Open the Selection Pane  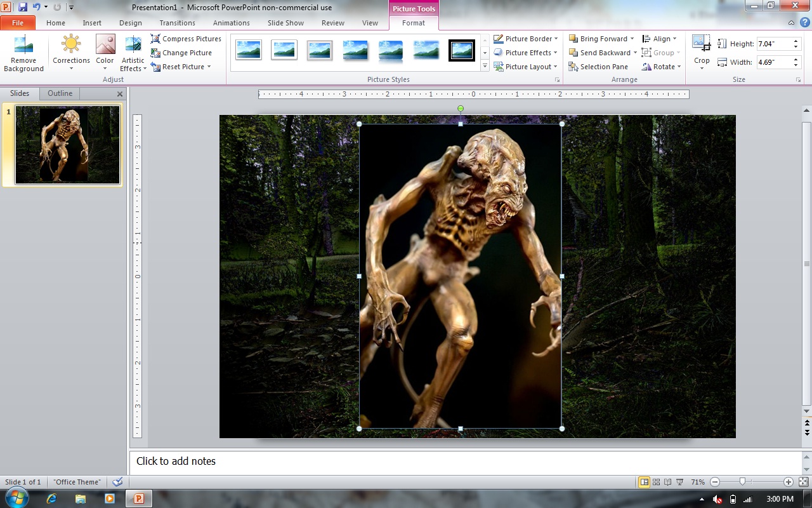pos(598,67)
